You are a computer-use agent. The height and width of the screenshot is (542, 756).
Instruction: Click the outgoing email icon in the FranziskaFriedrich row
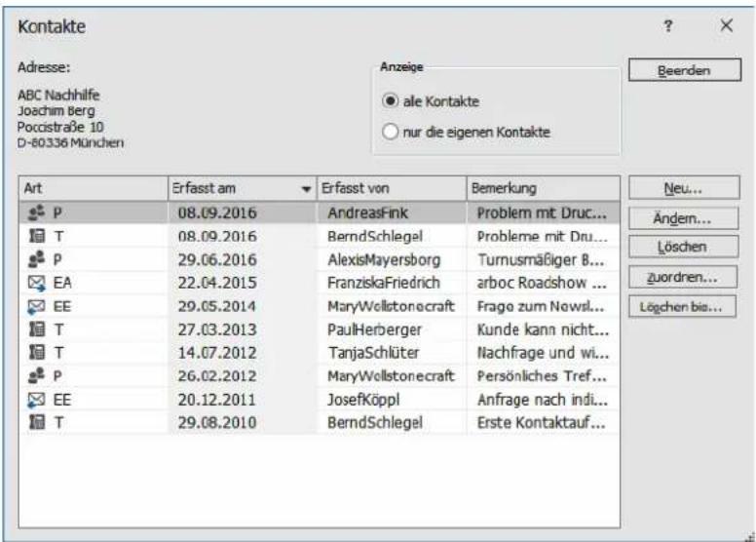(37, 283)
